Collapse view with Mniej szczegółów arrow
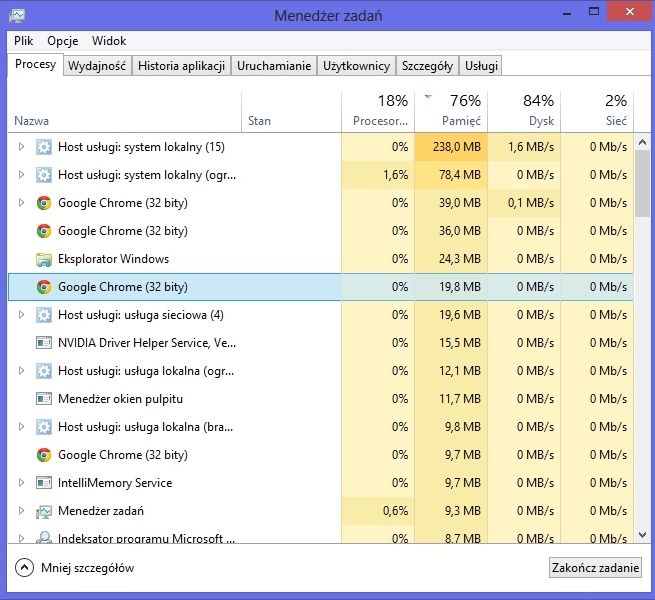The width and height of the screenshot is (655, 600). [24, 568]
